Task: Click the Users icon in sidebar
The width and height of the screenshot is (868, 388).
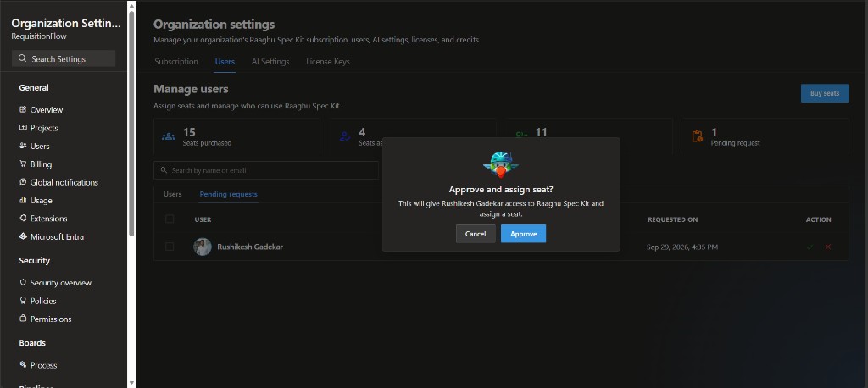Action: tap(23, 146)
